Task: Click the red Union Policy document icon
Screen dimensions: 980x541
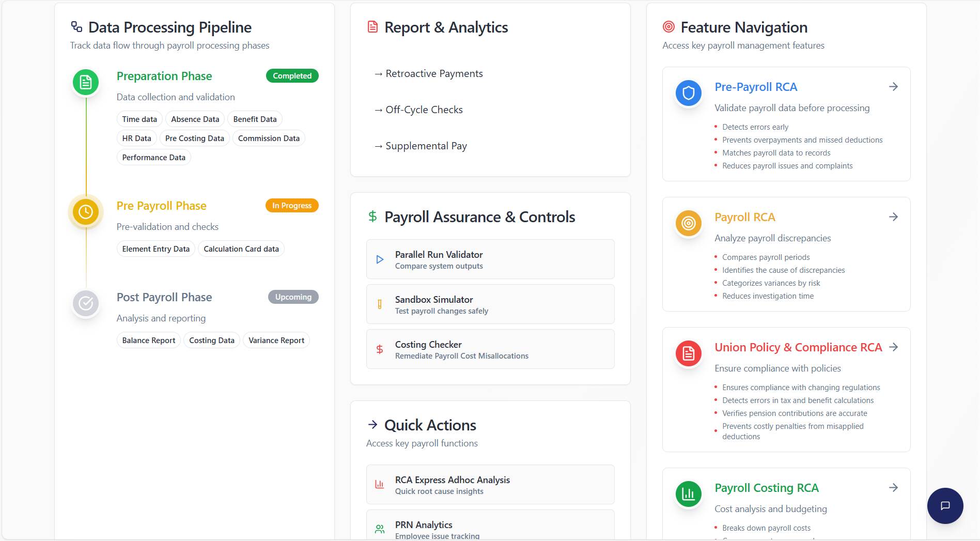Action: pos(688,353)
